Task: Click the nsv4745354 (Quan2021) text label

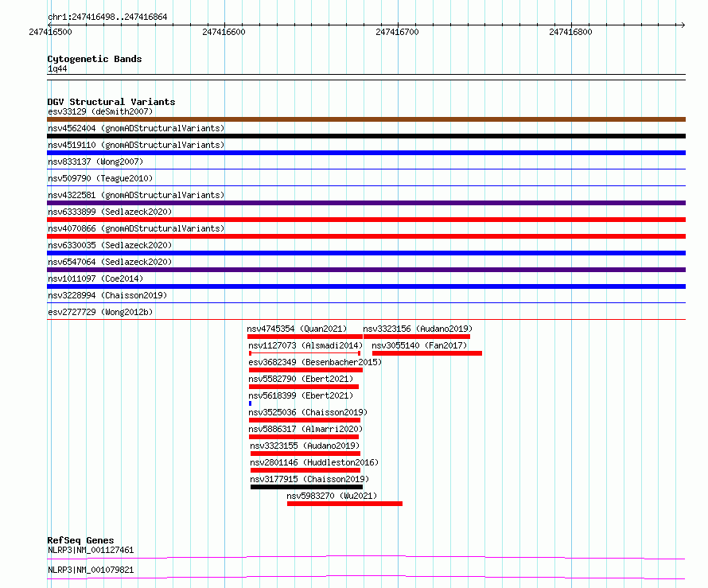Action: coord(297,329)
